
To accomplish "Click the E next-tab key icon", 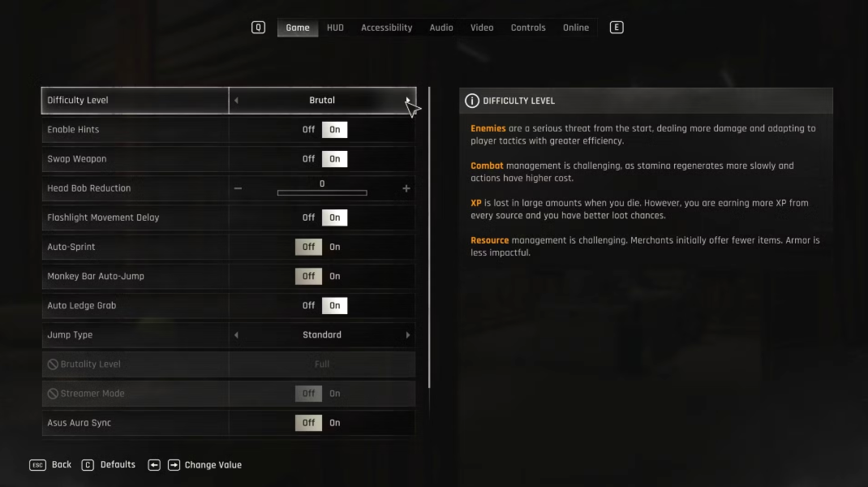I will 617,27.
